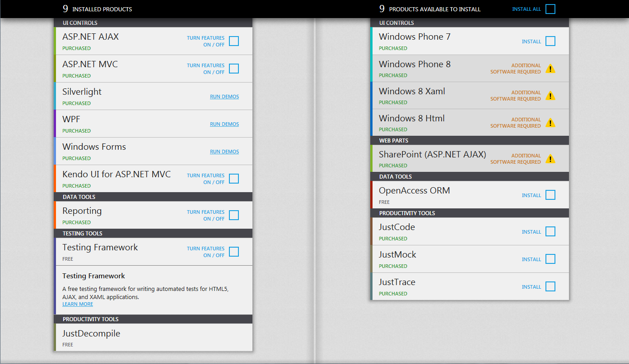629x364 pixels.
Task: Tick the Testing Framework features checkbox
Action: tap(234, 252)
